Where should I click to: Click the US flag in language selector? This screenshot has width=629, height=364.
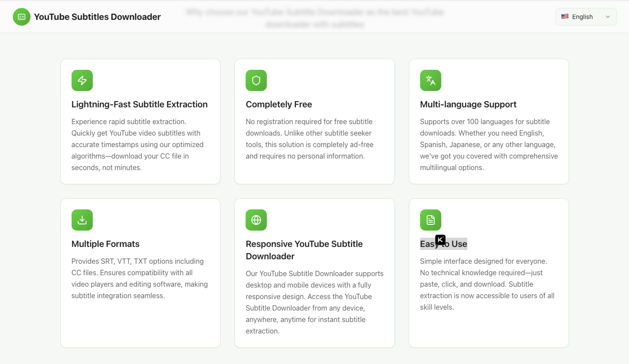565,17
